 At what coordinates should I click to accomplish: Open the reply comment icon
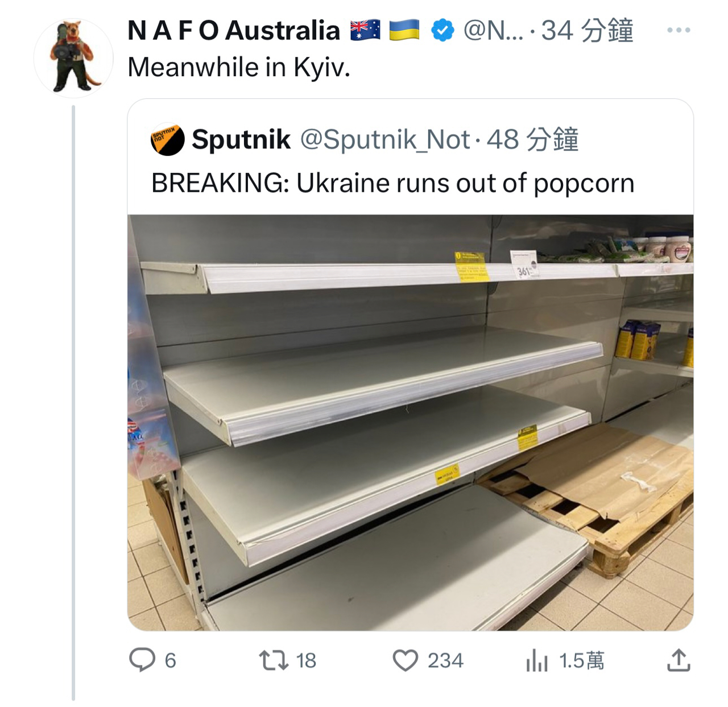click(142, 660)
